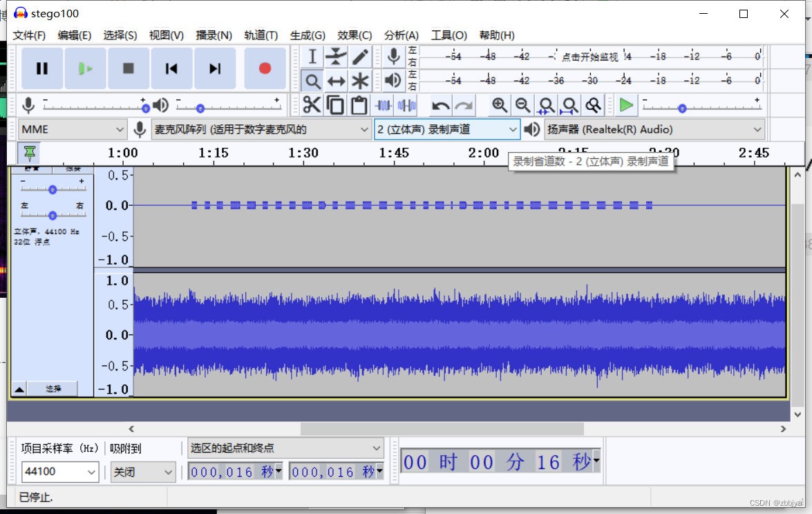
Task: Toggle the pinned playhead green pin
Action: [x=30, y=153]
